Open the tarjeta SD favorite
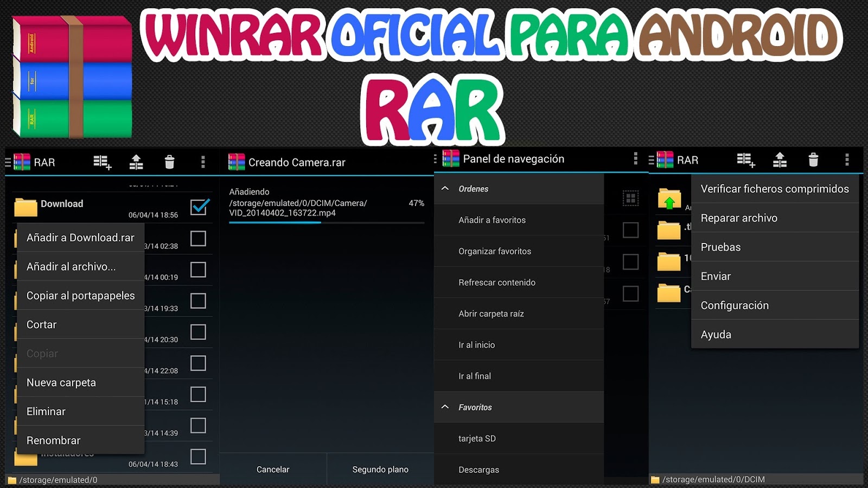The width and height of the screenshot is (868, 488). 519,438
